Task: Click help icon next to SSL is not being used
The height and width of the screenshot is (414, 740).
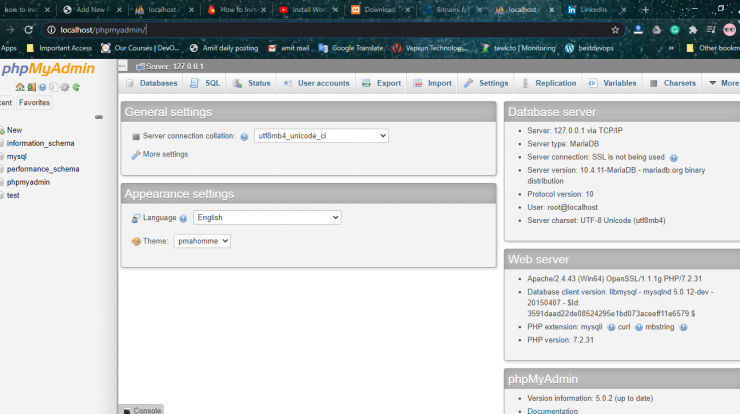Action: click(673, 158)
